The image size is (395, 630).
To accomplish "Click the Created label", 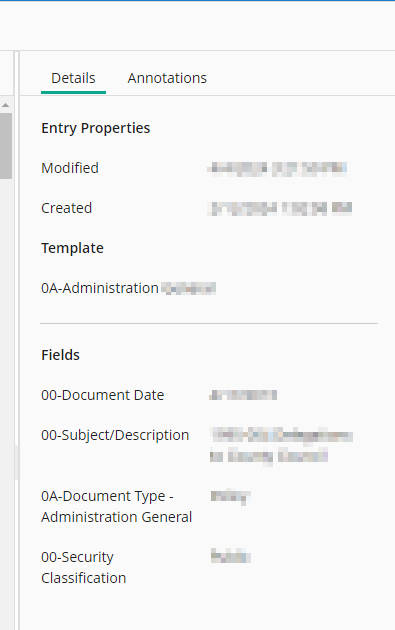I will coord(67,208).
